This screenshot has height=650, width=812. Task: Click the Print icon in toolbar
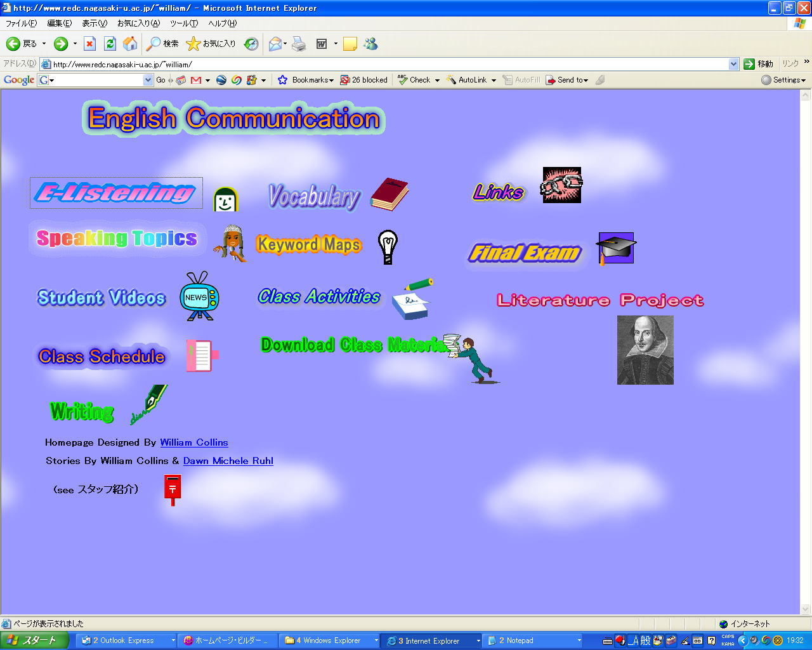[x=299, y=44]
